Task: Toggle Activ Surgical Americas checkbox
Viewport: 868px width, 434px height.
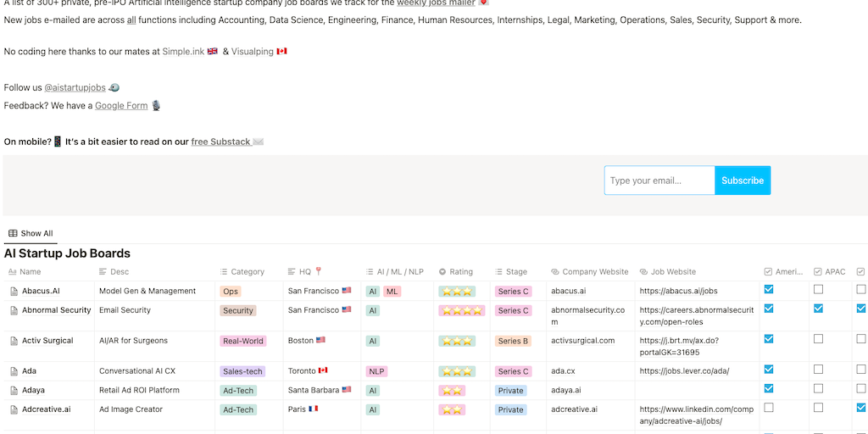Action: [768, 339]
